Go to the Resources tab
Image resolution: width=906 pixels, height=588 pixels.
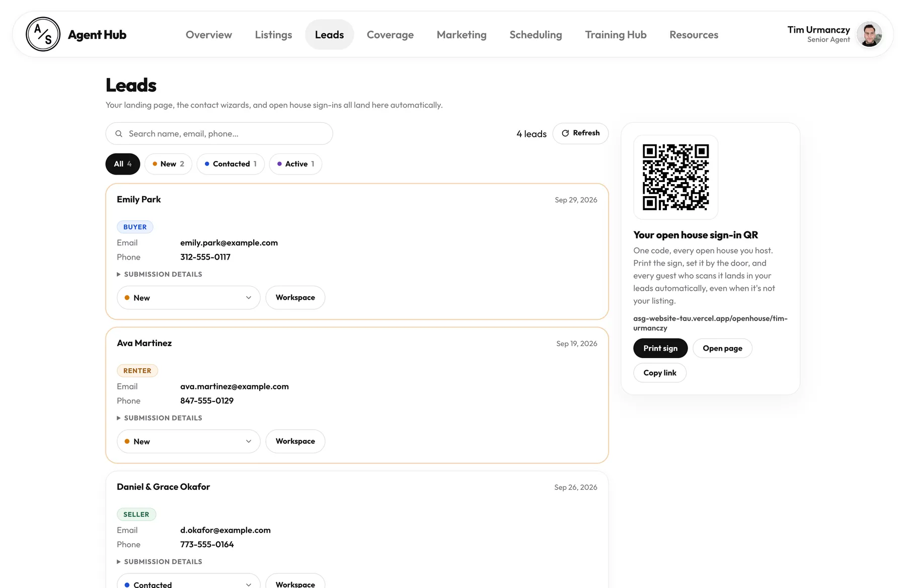(694, 35)
